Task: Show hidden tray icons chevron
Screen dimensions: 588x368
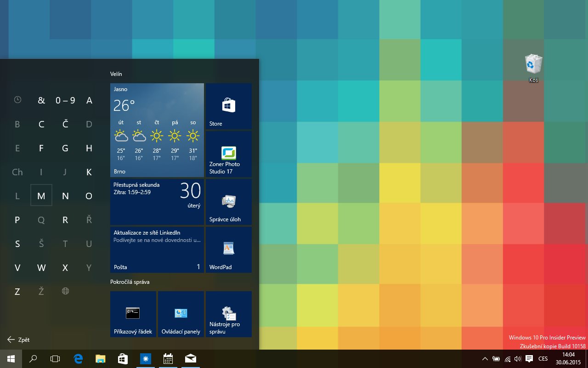Action: tap(485, 359)
